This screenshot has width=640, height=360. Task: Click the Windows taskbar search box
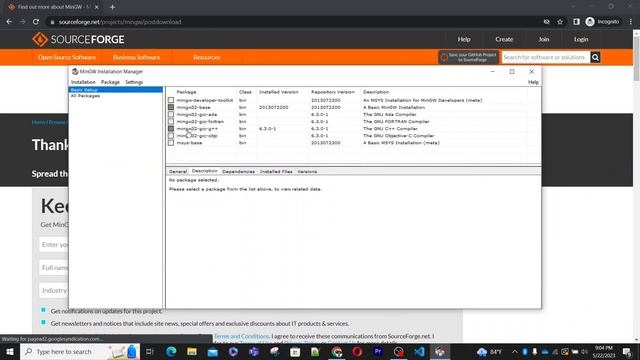[x=80, y=351]
